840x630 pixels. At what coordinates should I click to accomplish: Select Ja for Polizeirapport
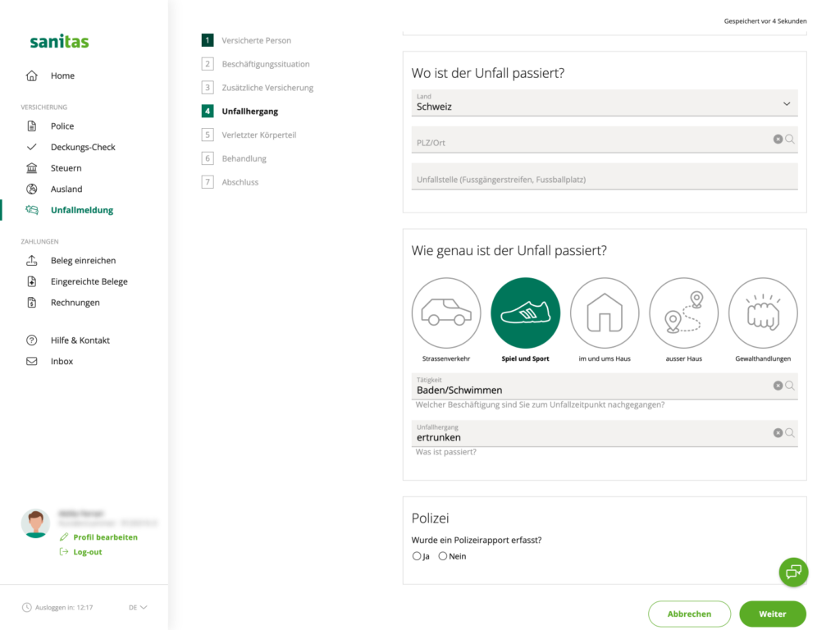pyautogui.click(x=416, y=556)
